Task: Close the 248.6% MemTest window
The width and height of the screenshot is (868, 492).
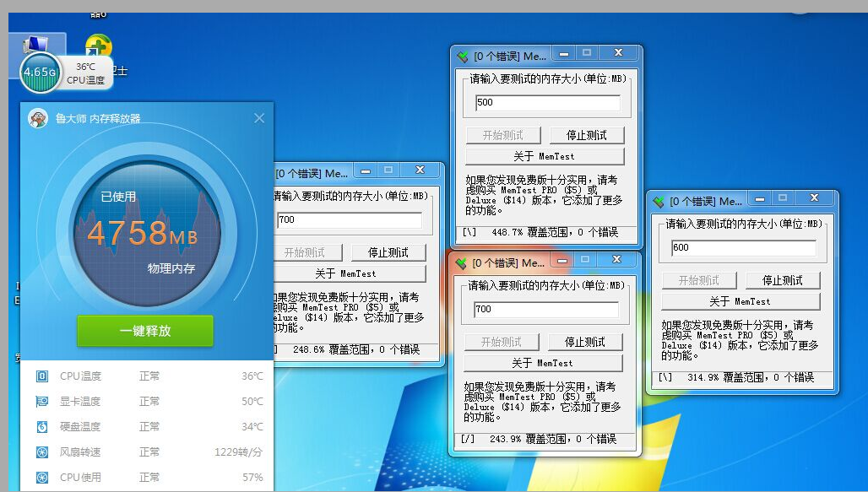Action: [420, 170]
